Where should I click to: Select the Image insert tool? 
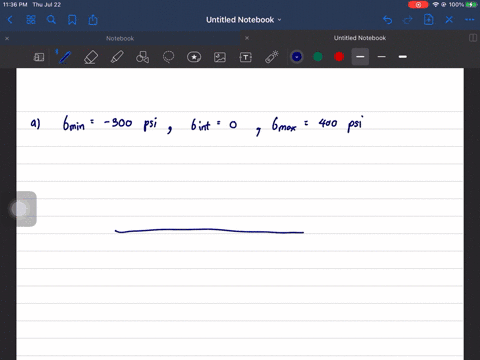pyautogui.click(x=220, y=57)
